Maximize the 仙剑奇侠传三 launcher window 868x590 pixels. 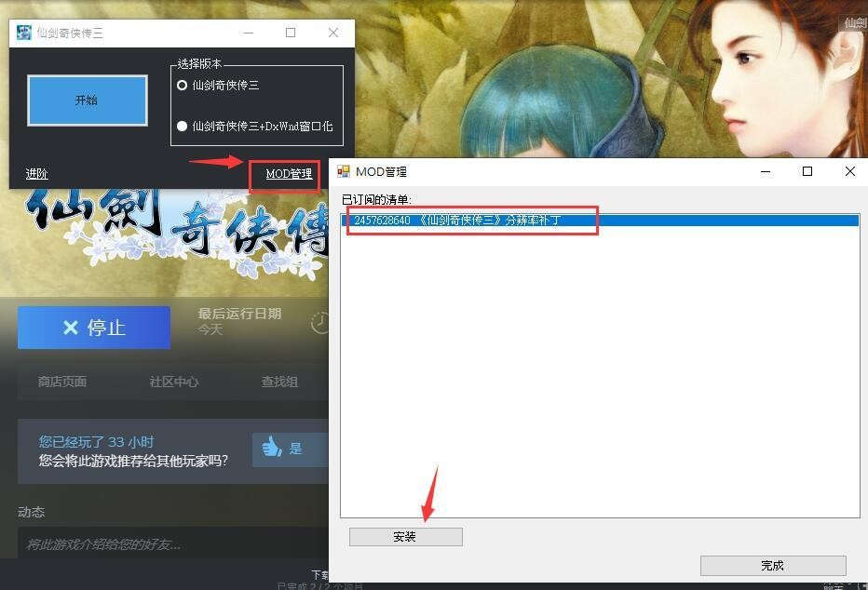[x=291, y=33]
